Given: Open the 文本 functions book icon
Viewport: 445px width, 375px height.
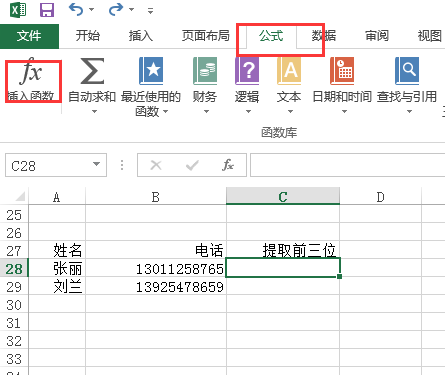Looking at the screenshot, I should click(289, 71).
